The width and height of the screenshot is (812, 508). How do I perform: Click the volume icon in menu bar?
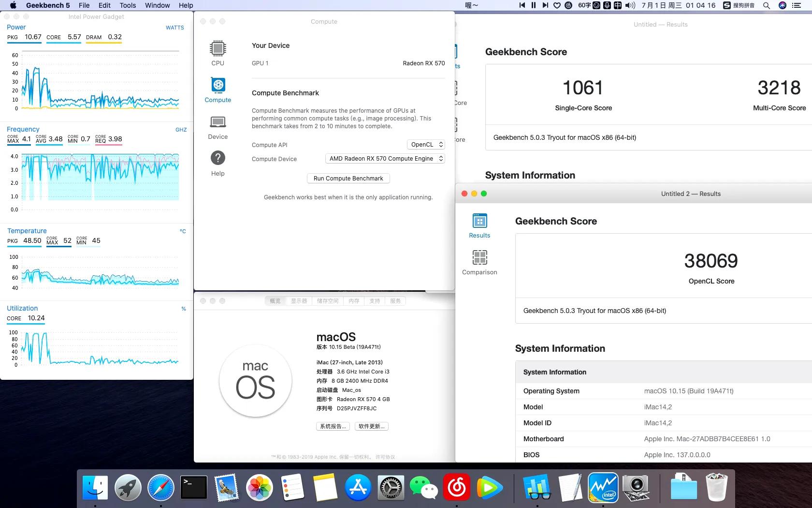[x=630, y=5]
